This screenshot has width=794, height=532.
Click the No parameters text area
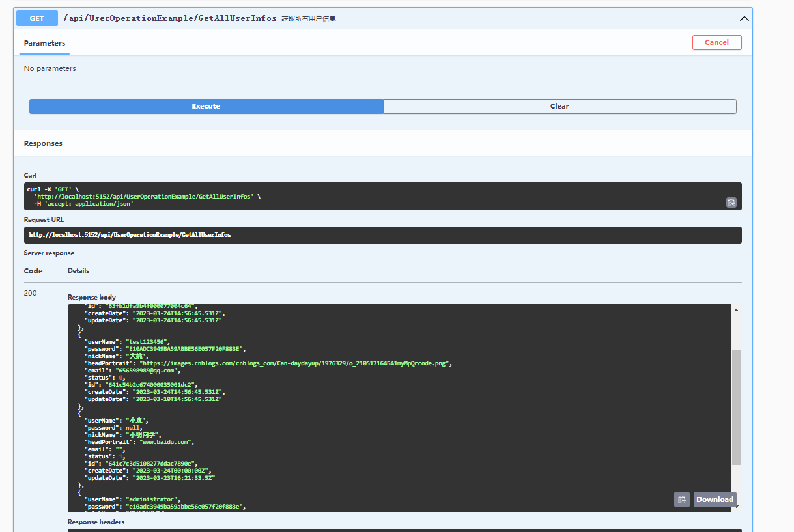click(x=50, y=68)
